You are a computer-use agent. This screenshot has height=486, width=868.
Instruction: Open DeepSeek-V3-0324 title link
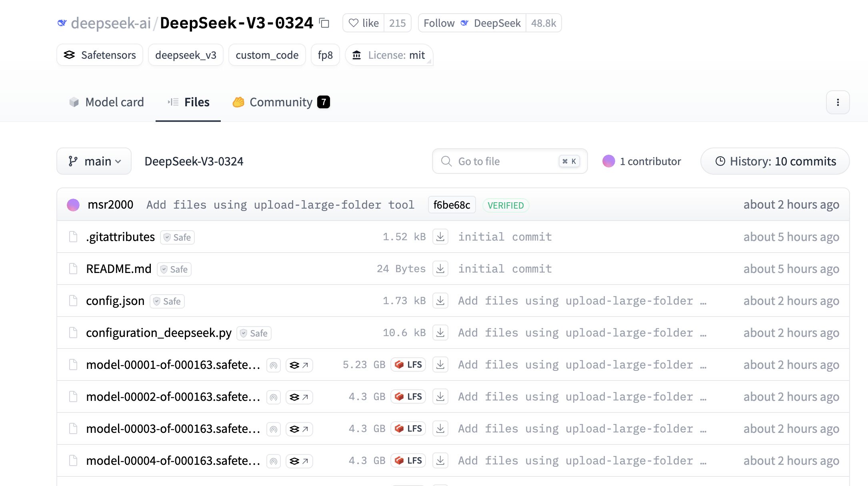pyautogui.click(x=236, y=23)
